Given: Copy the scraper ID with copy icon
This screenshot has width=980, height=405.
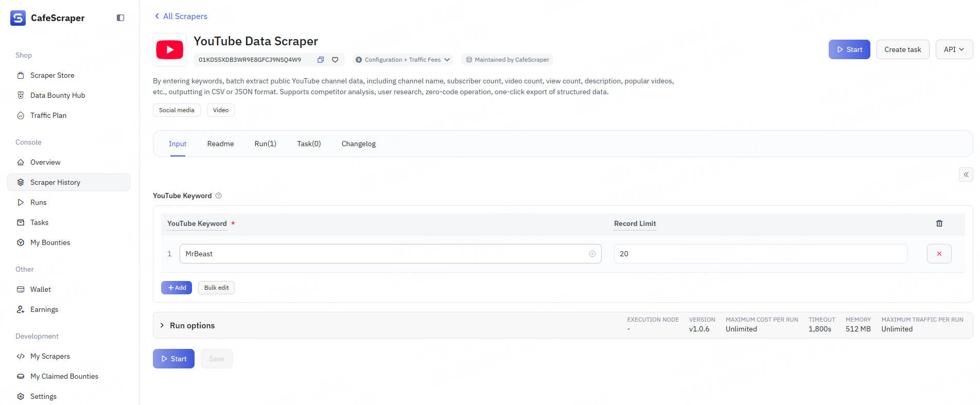Looking at the screenshot, I should [320, 60].
